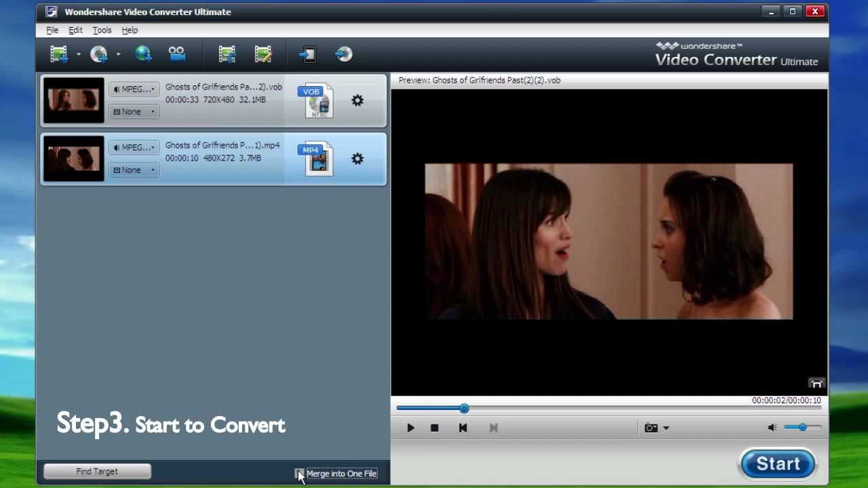
Task: Stop the preview playback
Action: 435,428
